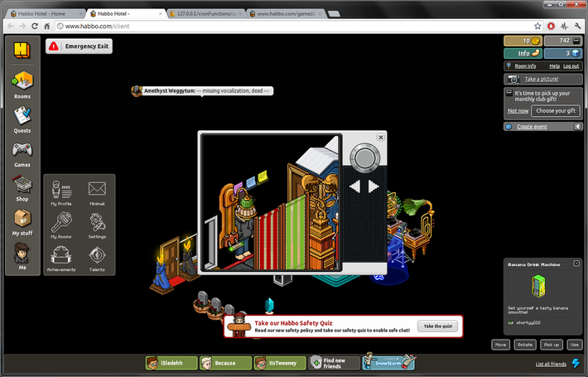Open the Games controller icon
588x377 pixels.
(22, 150)
